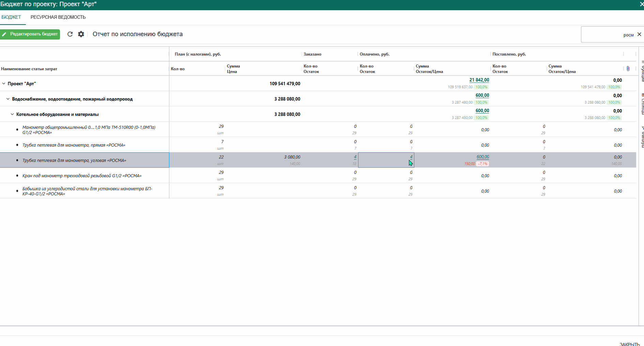Open the gear settings icon
This screenshot has width=644, height=346.
pyautogui.click(x=81, y=34)
